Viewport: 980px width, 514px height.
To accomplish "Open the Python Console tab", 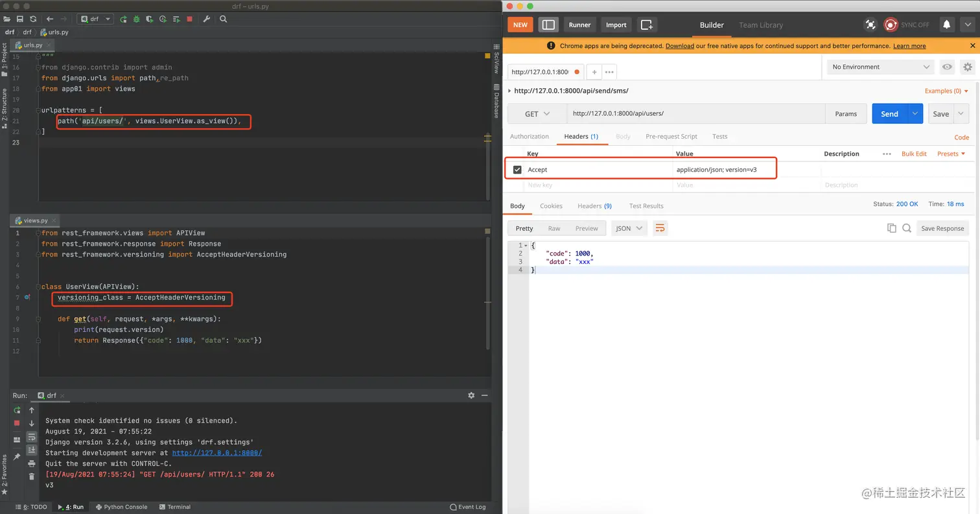I will coord(121,507).
